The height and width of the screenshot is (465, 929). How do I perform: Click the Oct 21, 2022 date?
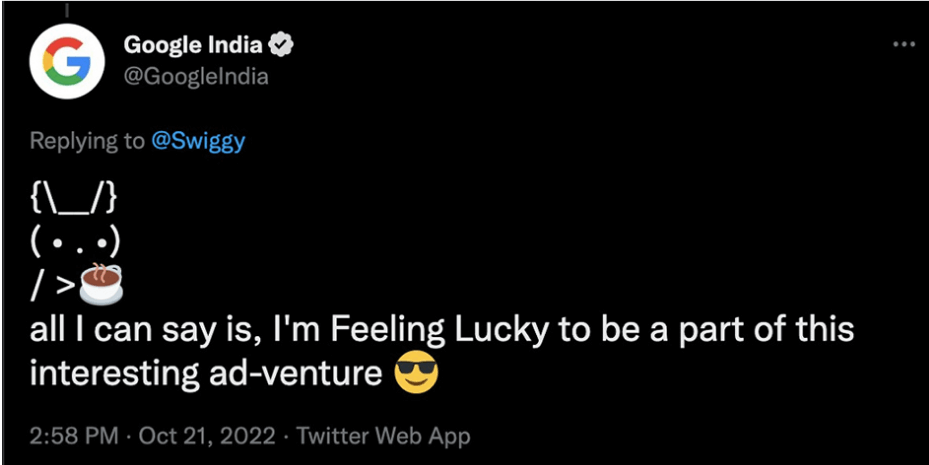click(x=207, y=437)
